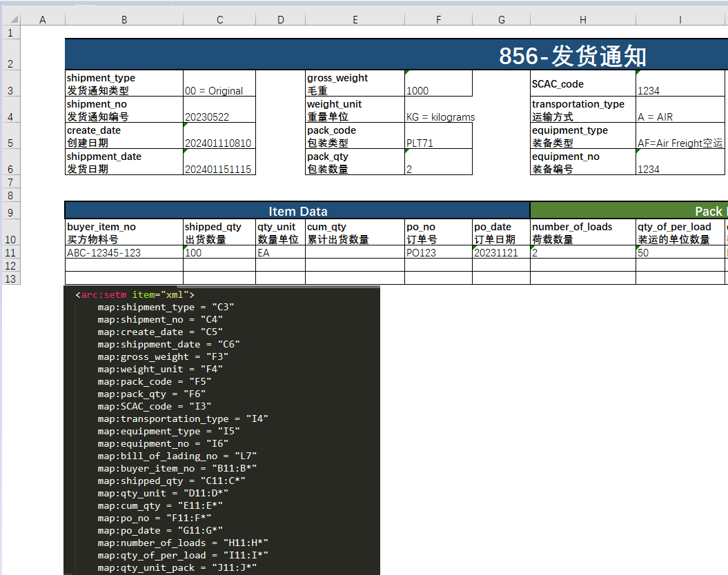
Task: Select po_date value 20231121
Action: (x=500, y=252)
